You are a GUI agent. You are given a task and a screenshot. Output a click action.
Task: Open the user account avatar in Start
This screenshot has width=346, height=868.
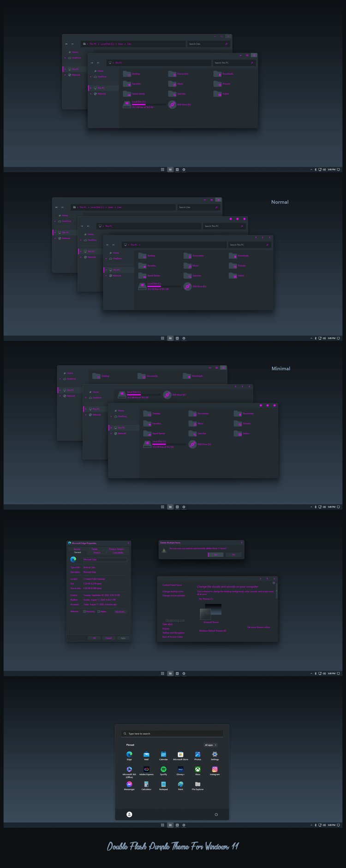point(129,815)
